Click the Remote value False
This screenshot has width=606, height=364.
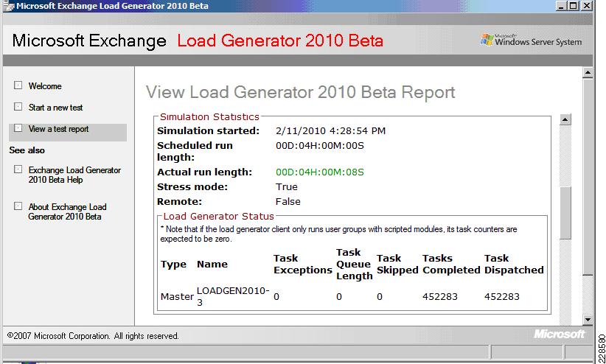coord(288,202)
